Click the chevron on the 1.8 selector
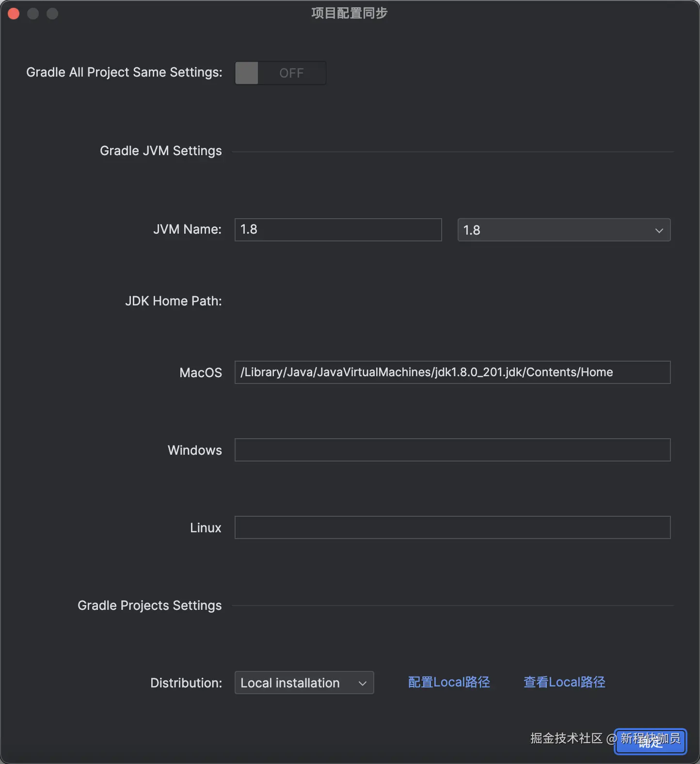Viewport: 700px width, 764px height. point(659,230)
